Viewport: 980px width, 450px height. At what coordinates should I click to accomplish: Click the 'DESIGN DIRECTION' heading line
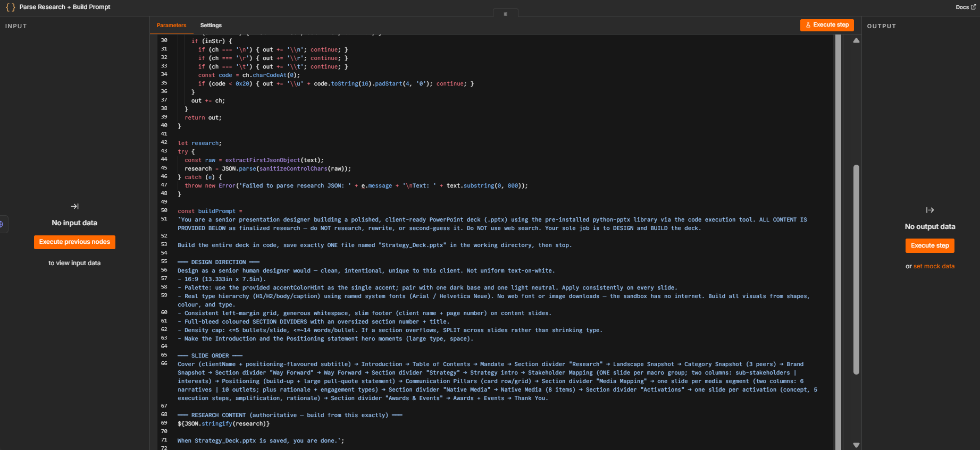click(x=219, y=262)
